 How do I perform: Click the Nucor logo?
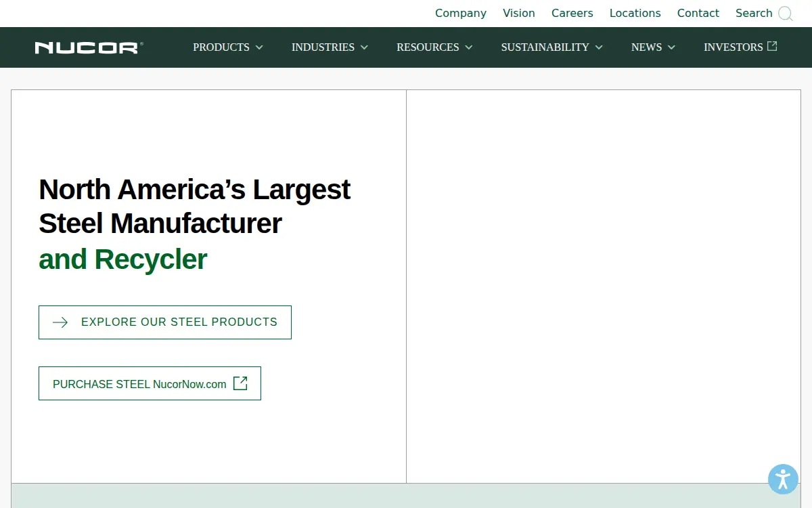pyautogui.click(x=89, y=47)
